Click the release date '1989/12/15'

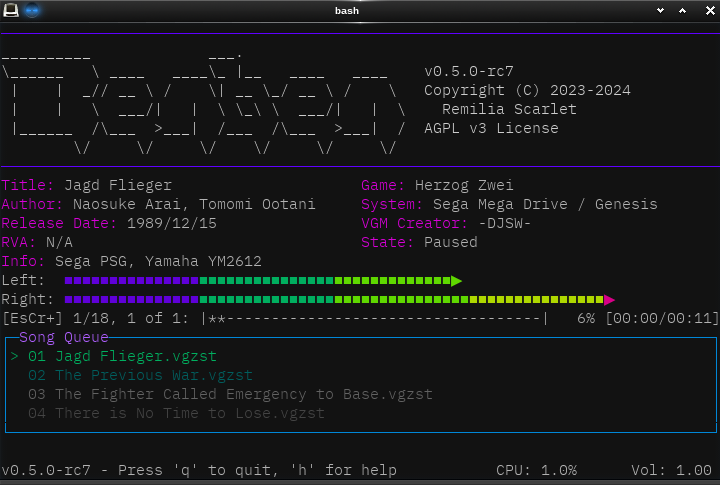click(x=172, y=223)
